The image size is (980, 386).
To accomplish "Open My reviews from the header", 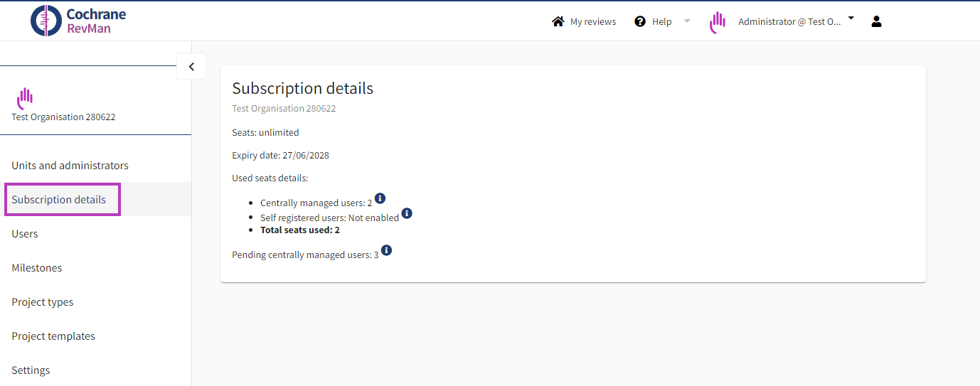I will click(x=584, y=22).
